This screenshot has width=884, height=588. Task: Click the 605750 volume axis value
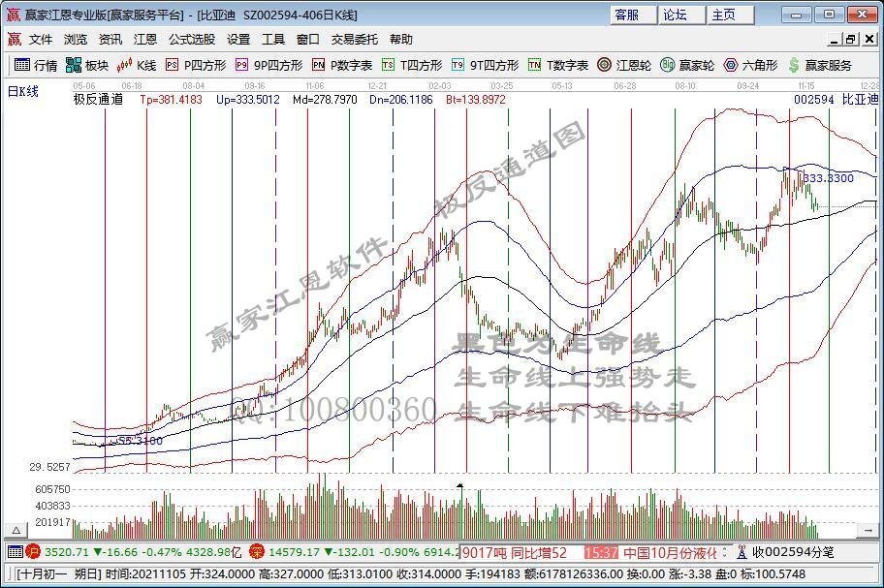pyautogui.click(x=53, y=489)
